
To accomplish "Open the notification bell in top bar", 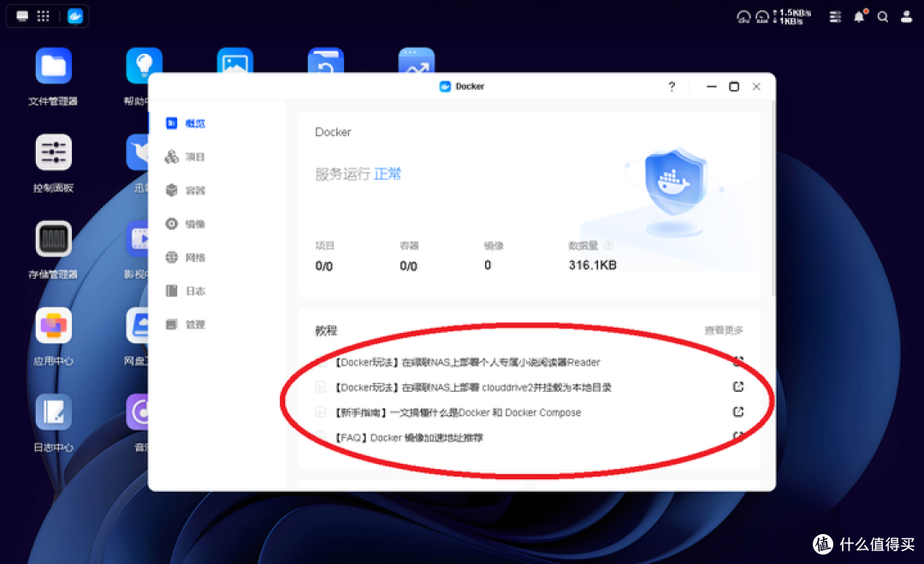I will pyautogui.click(x=860, y=16).
